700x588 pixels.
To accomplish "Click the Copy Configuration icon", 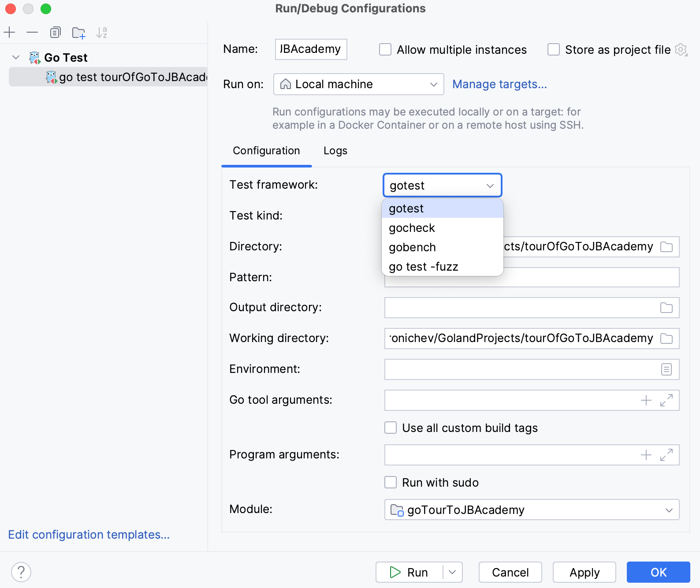I will tap(55, 33).
